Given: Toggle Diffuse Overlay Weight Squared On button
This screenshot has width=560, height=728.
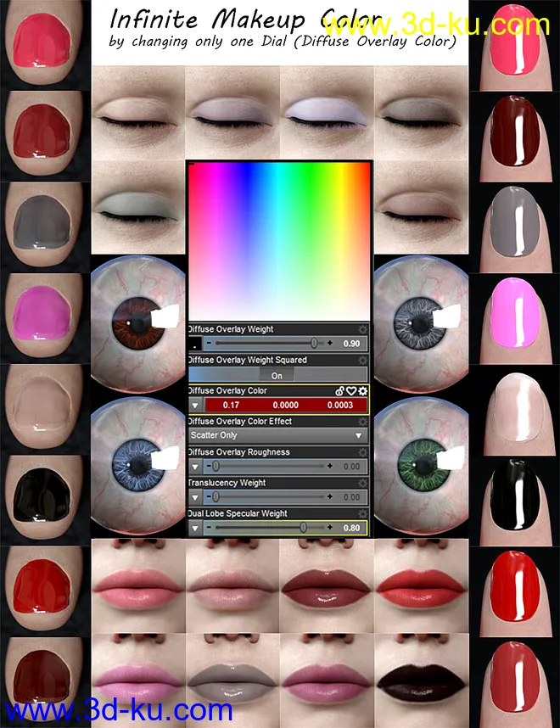Looking at the screenshot, I should coord(277,375).
